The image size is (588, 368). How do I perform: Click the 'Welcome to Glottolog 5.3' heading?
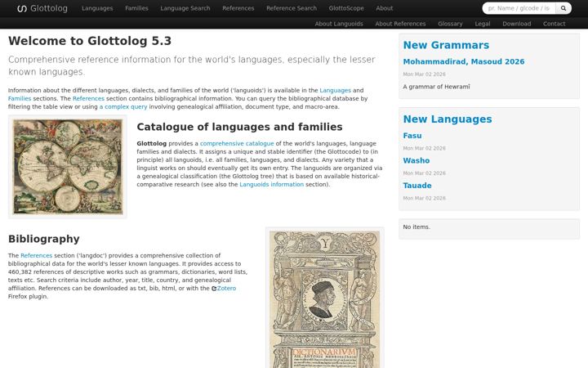(90, 41)
